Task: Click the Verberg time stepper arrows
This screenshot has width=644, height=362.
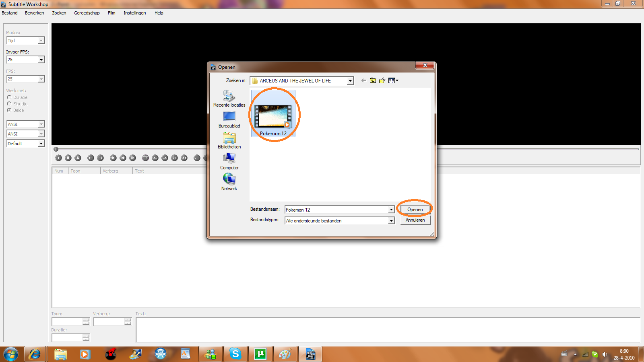Action: [128, 322]
